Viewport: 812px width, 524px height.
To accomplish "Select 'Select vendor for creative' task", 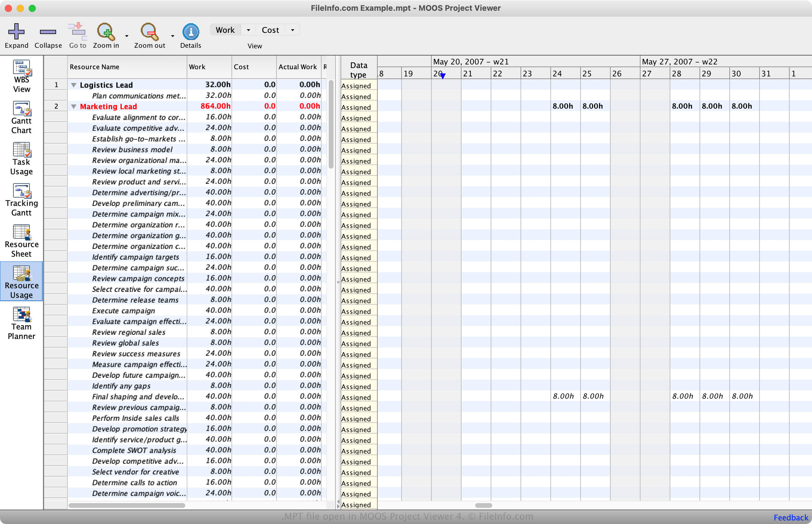I will point(135,471).
